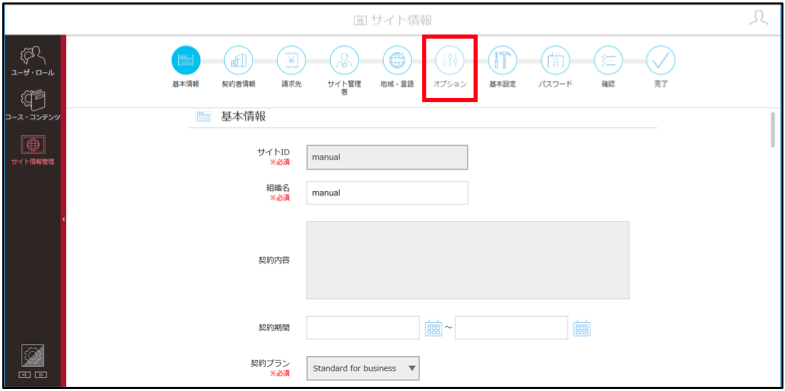Open ユーザ・ロール in the sidebar
Screen dimensions: 785x391
[x=33, y=61]
